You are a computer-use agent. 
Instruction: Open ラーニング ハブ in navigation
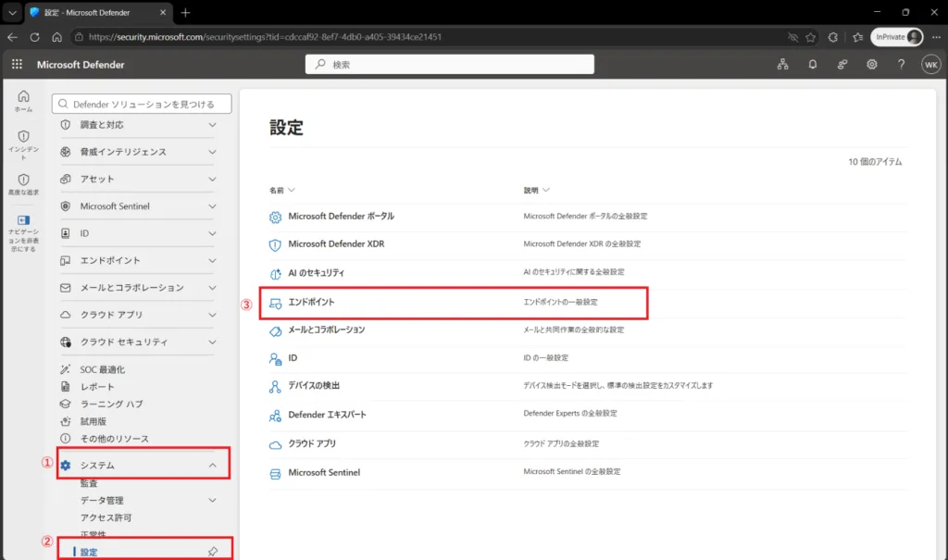point(111,404)
